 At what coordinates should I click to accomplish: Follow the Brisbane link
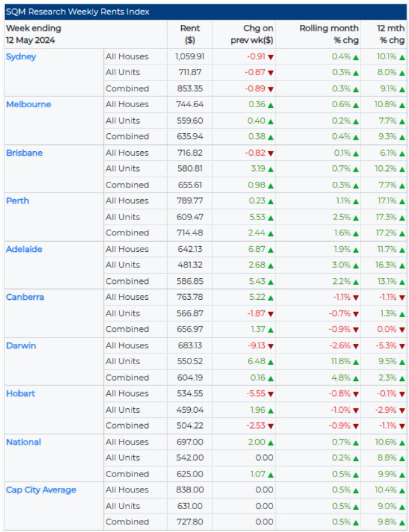[25, 153]
